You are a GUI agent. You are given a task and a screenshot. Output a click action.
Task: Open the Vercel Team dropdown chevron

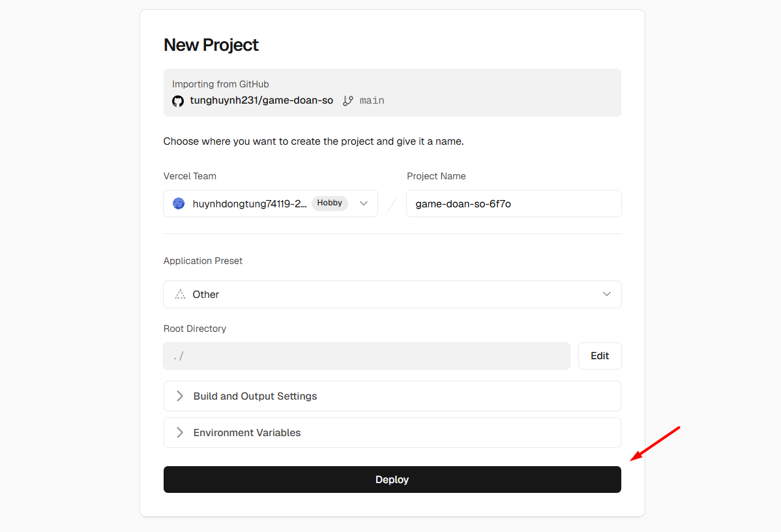(364, 203)
